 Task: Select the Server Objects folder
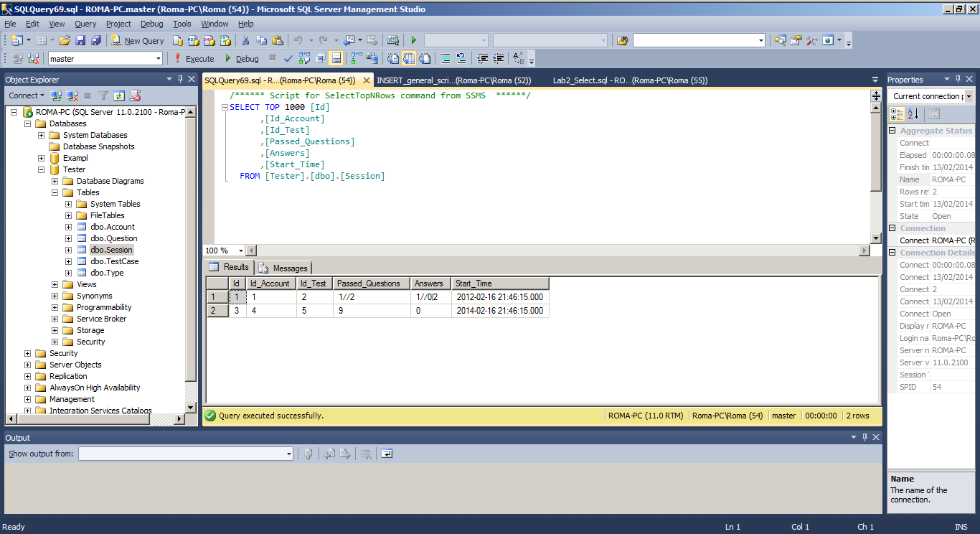[75, 365]
